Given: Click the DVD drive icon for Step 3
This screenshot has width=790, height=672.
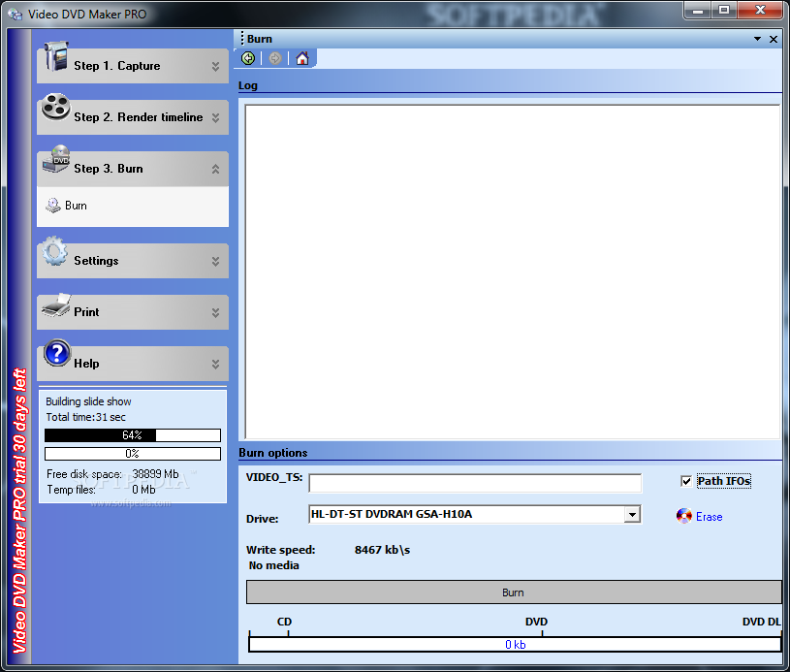Looking at the screenshot, I should click(56, 159).
